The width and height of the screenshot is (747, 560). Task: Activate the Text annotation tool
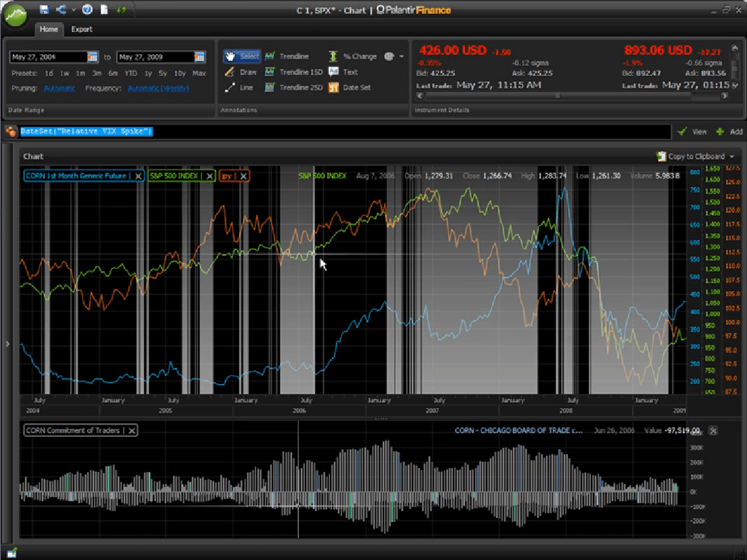pos(343,72)
